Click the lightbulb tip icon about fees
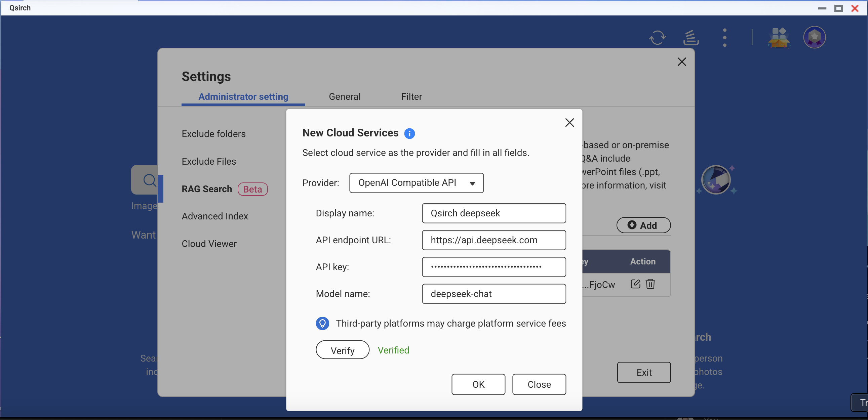868x420 pixels. (x=322, y=323)
